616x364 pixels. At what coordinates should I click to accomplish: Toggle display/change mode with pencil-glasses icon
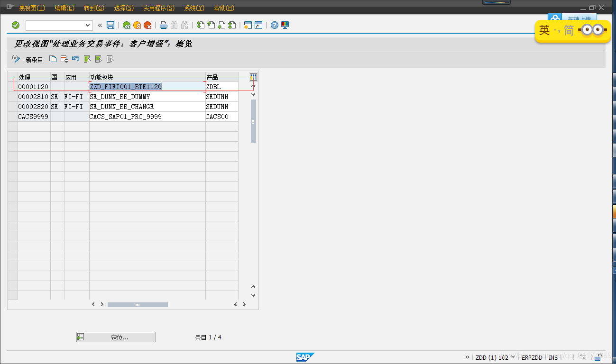coord(16,59)
